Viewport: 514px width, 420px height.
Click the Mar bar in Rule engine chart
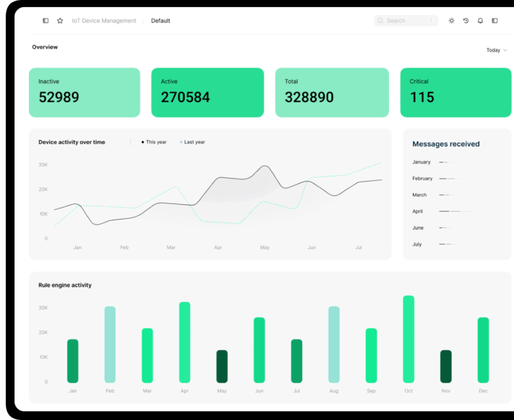point(147,355)
